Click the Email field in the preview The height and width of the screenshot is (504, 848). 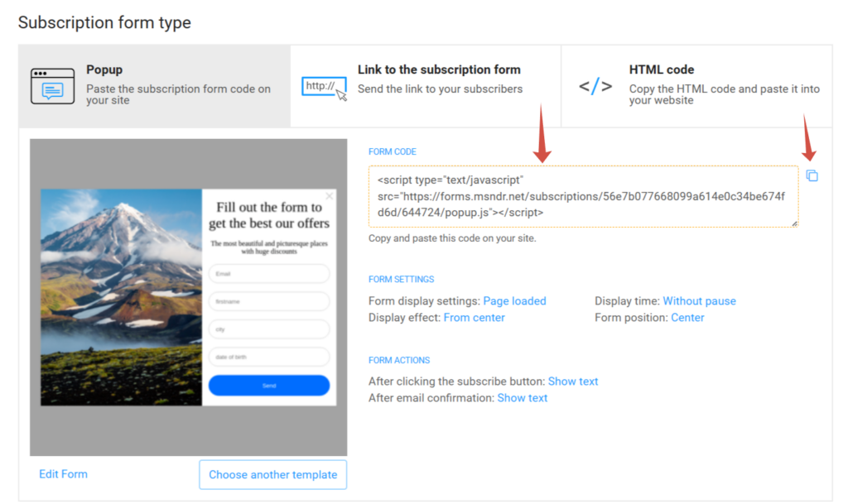pyautogui.click(x=269, y=274)
